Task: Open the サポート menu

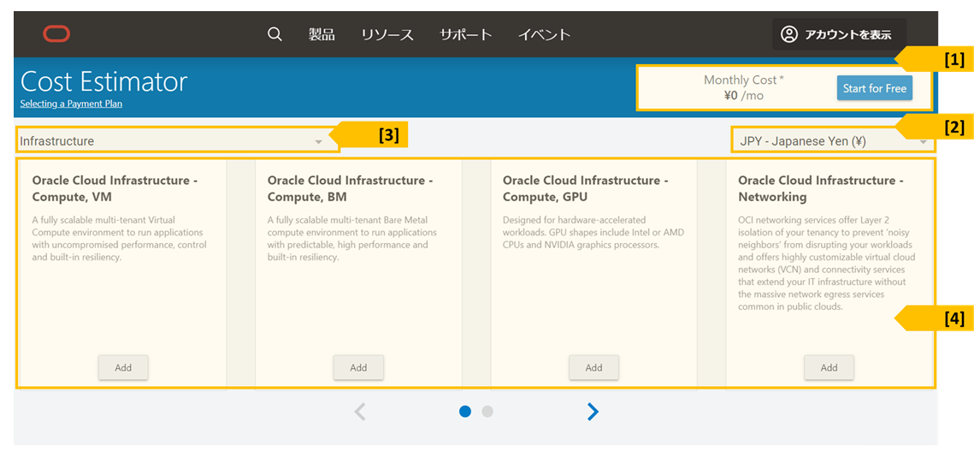Action: coord(465,34)
